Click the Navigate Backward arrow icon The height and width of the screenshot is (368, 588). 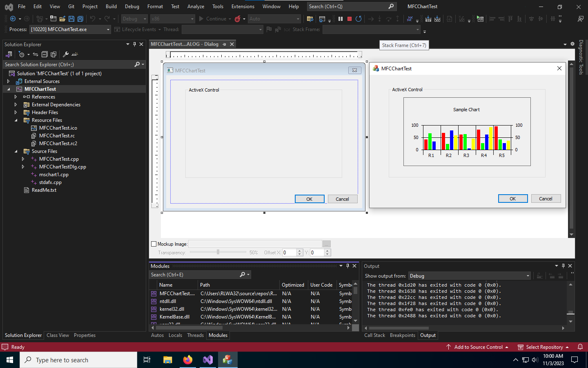coord(13,19)
